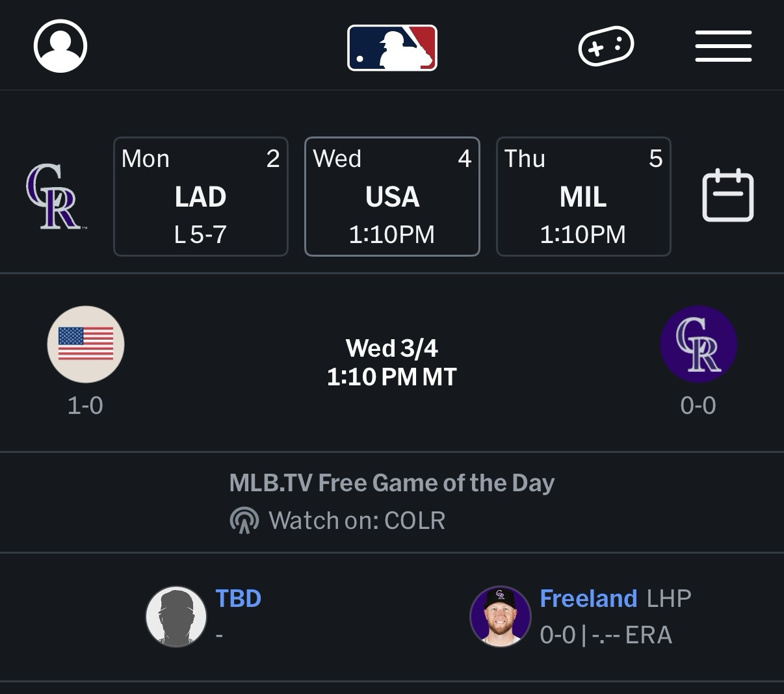Image resolution: width=784 pixels, height=694 pixels.
Task: Open the full schedule calendar icon
Action: [x=727, y=196]
